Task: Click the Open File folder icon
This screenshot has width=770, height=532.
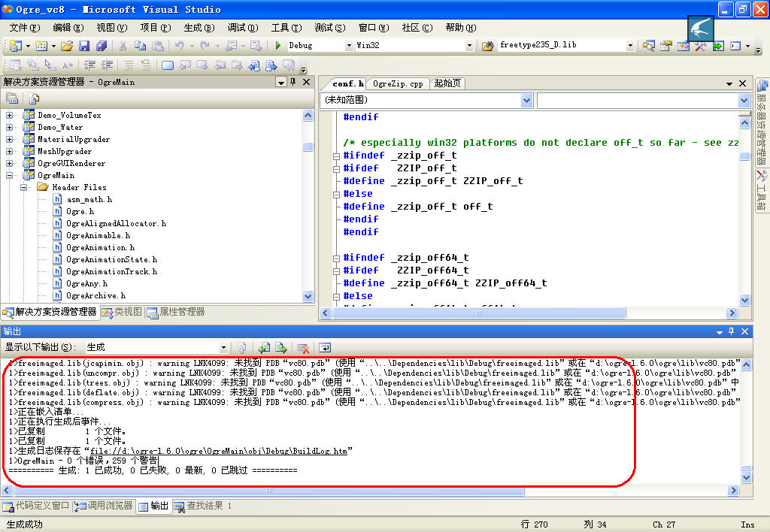Action: pyautogui.click(x=67, y=46)
